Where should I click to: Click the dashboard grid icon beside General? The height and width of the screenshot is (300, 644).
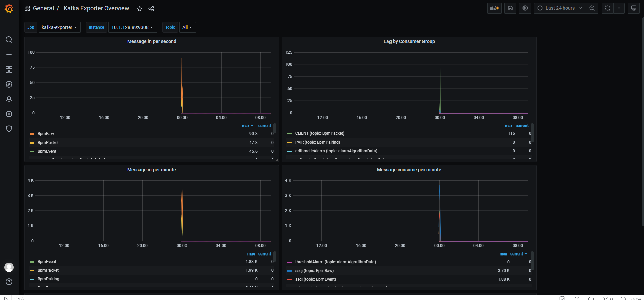[x=27, y=8]
